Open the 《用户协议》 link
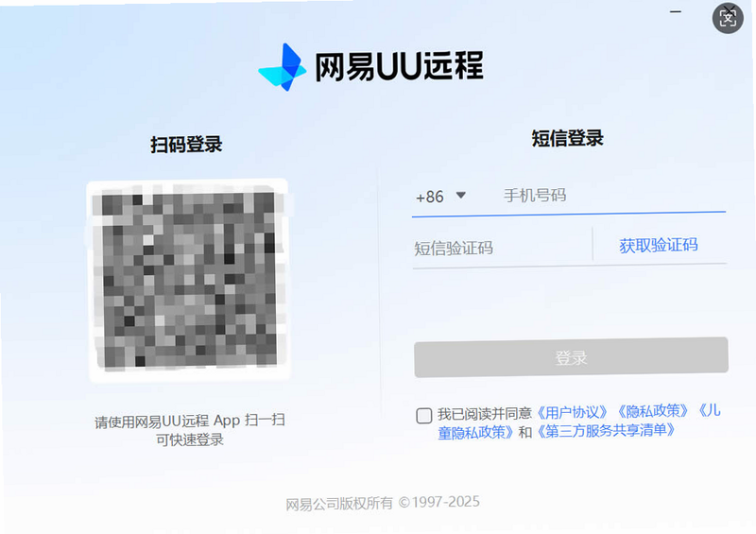This screenshot has height=534, width=756. (572, 412)
